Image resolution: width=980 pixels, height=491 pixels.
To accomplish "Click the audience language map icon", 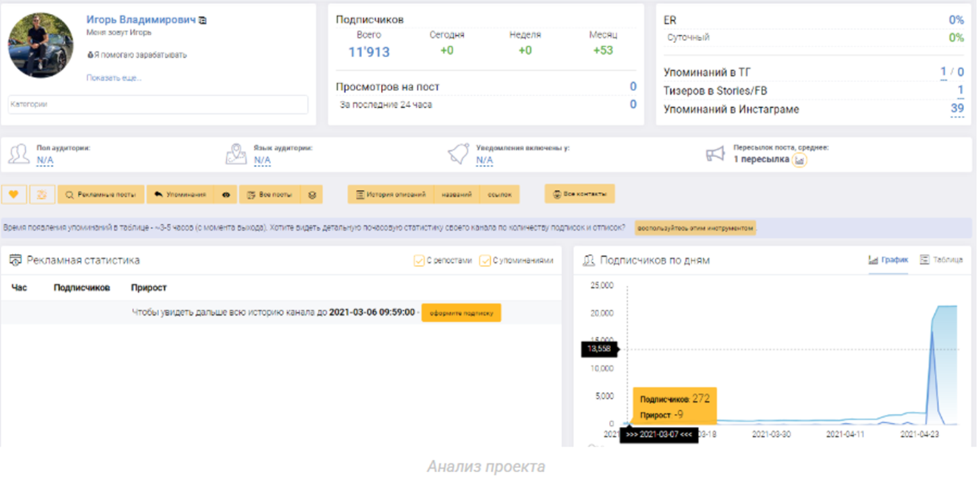I will 236,154.
